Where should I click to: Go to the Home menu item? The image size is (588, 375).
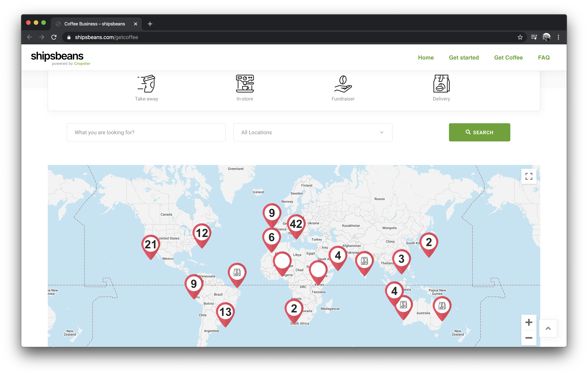click(x=426, y=57)
